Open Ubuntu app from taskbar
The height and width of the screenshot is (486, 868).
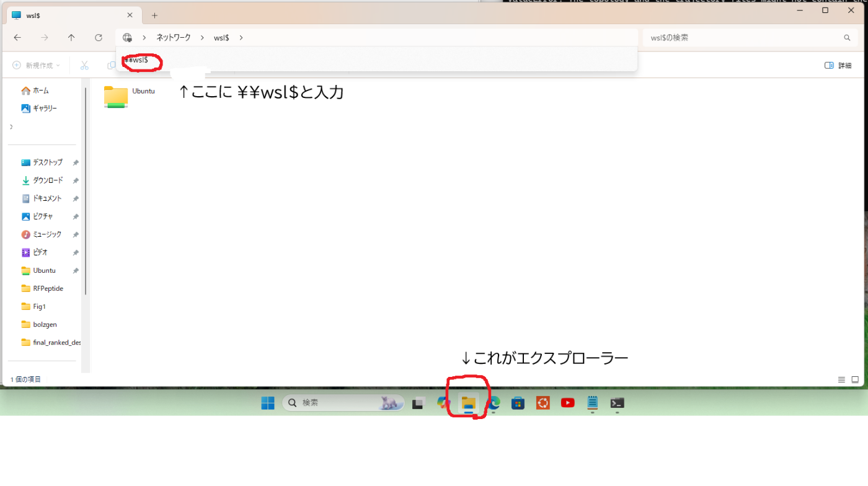(542, 403)
